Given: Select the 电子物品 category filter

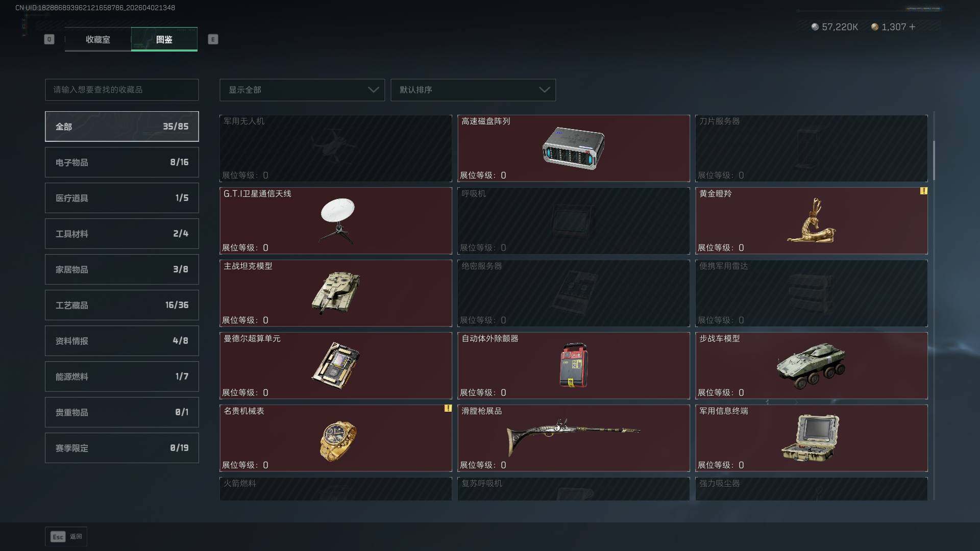Looking at the screenshot, I should click(122, 162).
